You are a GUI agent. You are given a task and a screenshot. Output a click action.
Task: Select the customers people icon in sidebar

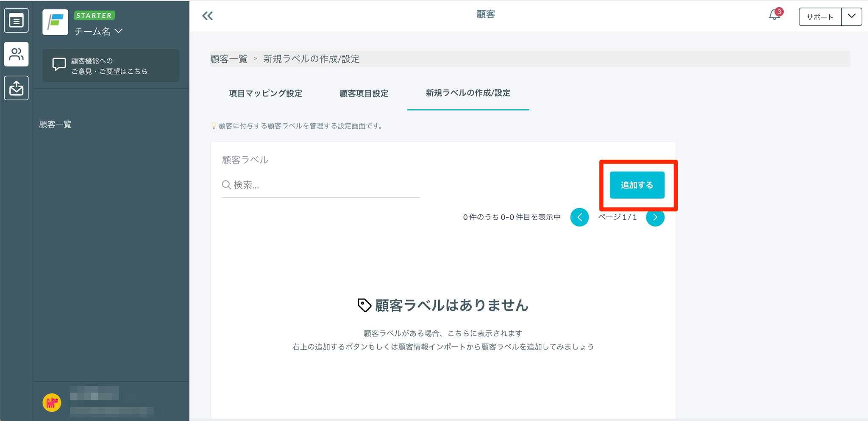pos(16,54)
